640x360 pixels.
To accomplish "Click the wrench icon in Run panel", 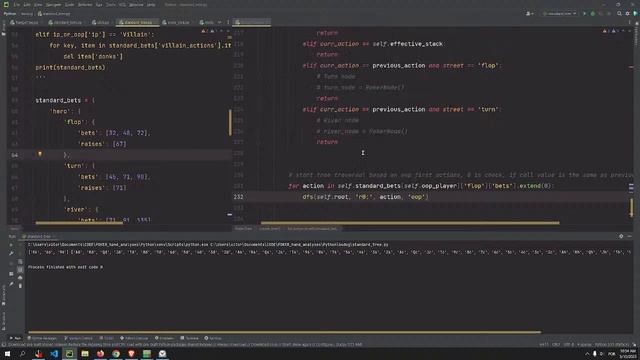I will [x=11, y=253].
